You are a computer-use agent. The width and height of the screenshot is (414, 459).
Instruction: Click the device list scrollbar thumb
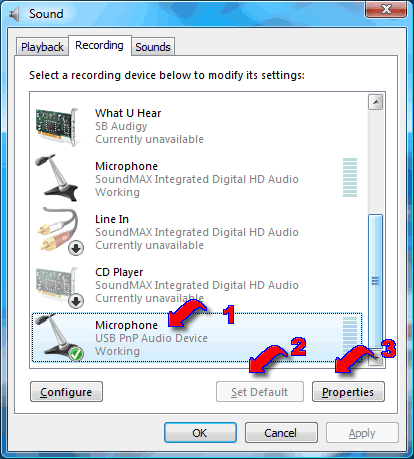(x=375, y=281)
